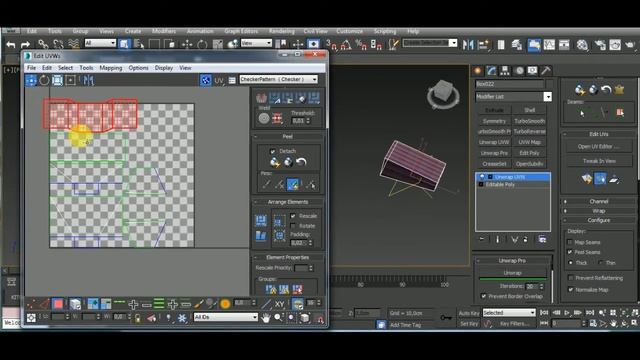Click the teapot Render icon in main toolbar

[x=630, y=44]
